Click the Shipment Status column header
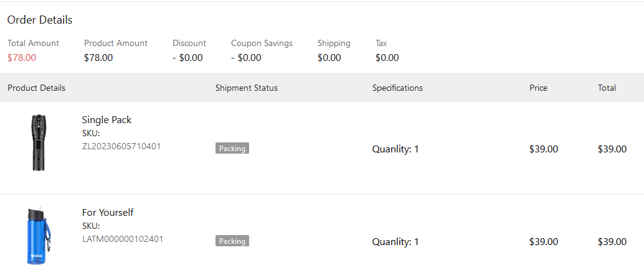 247,88
